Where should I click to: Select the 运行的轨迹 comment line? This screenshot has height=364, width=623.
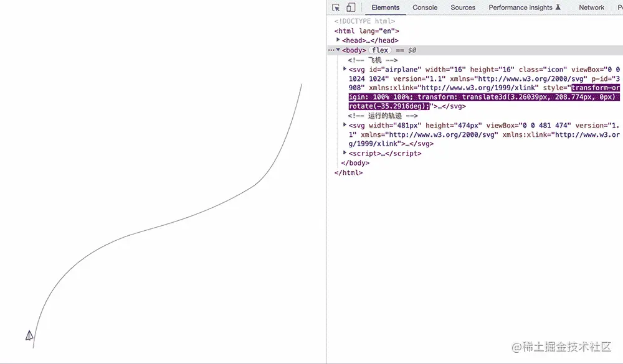click(383, 116)
